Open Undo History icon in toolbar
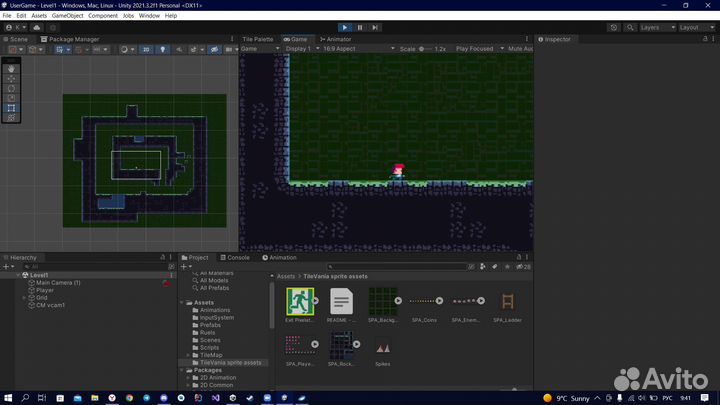720x405 pixels. coord(613,28)
